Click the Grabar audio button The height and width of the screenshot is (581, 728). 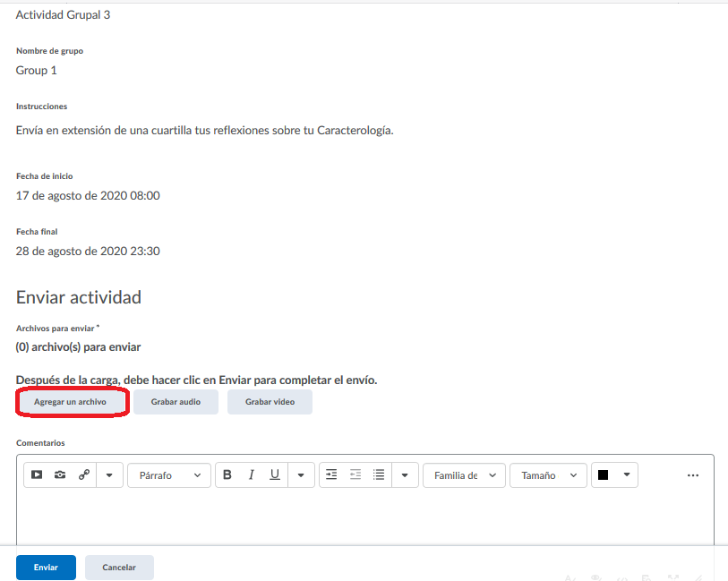176,402
